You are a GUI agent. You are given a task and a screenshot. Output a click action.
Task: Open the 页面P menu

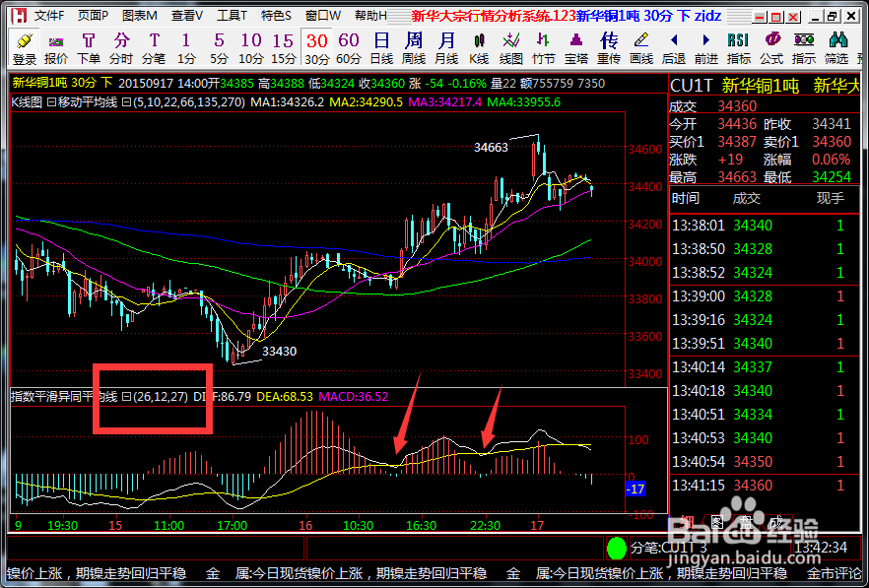click(x=93, y=16)
